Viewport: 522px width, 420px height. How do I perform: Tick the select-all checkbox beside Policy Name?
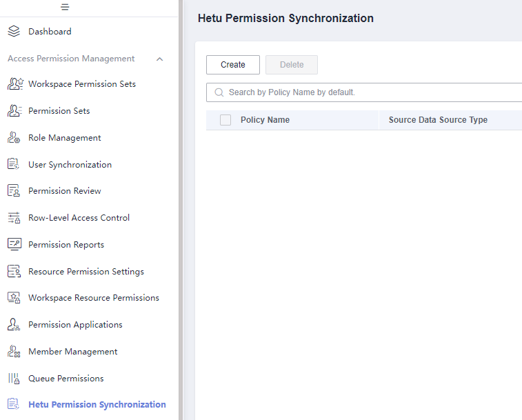click(x=225, y=120)
